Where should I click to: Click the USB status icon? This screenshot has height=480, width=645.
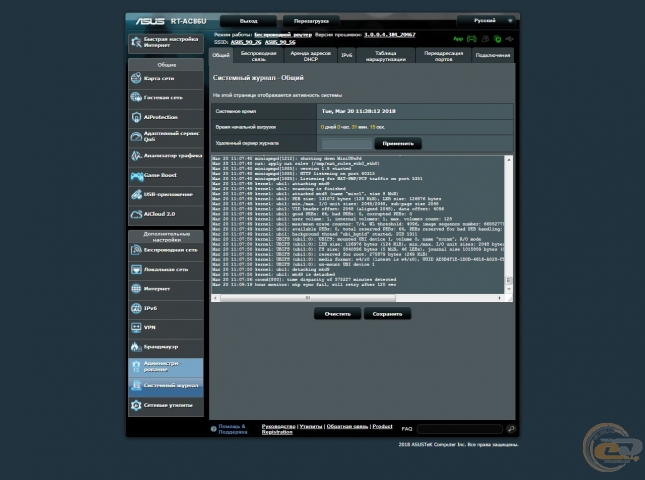point(510,39)
